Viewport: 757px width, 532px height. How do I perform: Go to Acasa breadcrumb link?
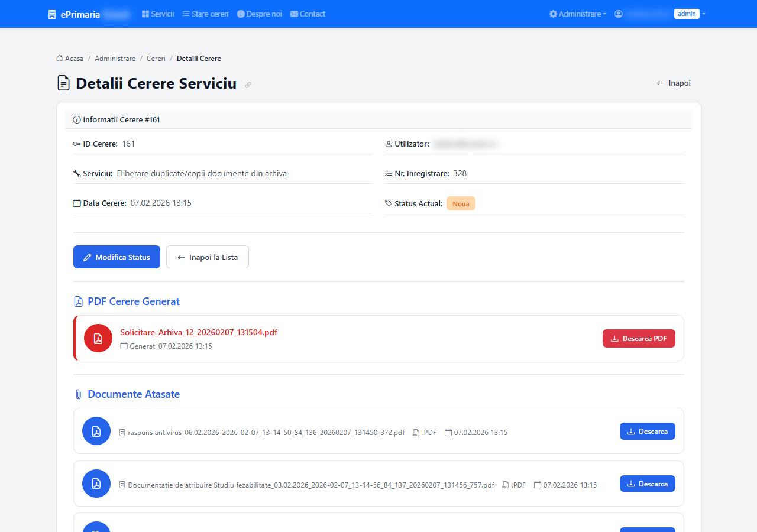(70, 59)
